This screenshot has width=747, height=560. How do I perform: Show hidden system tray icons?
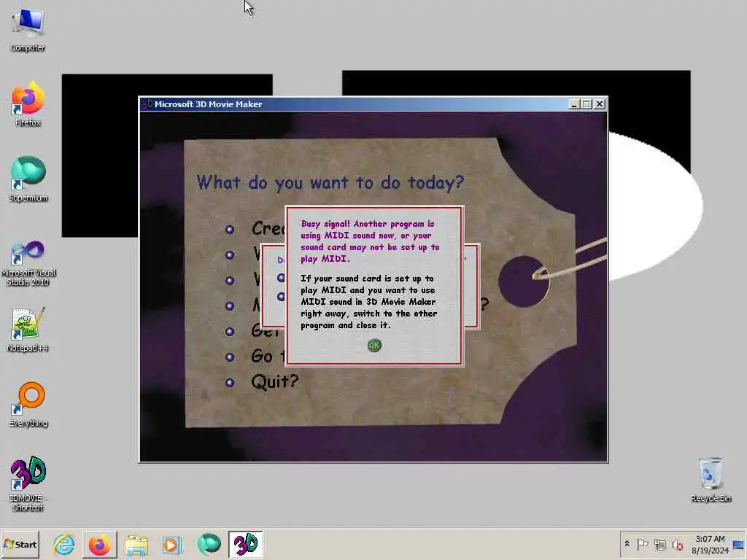click(627, 544)
